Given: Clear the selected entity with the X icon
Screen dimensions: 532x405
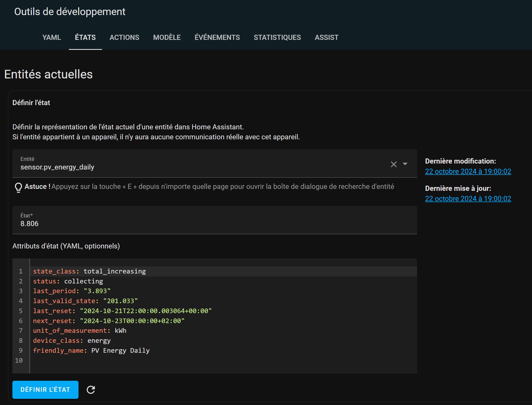Looking at the screenshot, I should click(x=394, y=164).
